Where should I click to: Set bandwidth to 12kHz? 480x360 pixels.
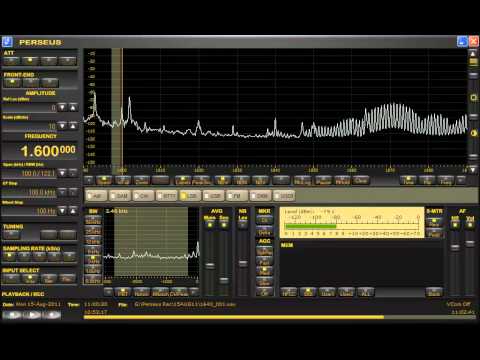pos(93,241)
